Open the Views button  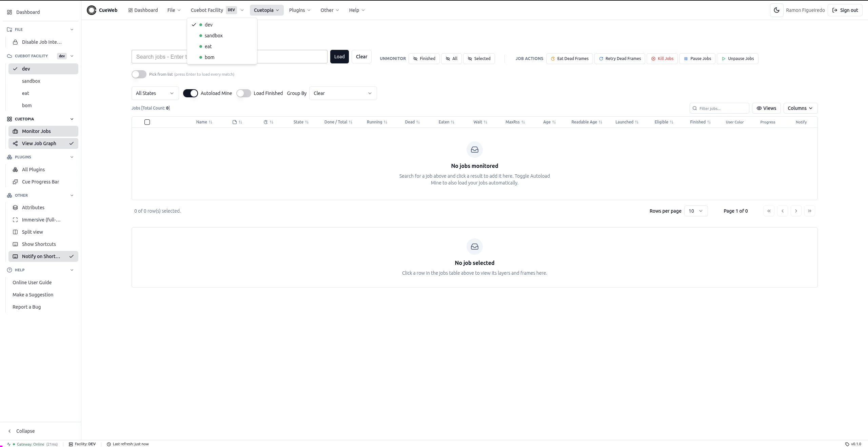(x=766, y=108)
